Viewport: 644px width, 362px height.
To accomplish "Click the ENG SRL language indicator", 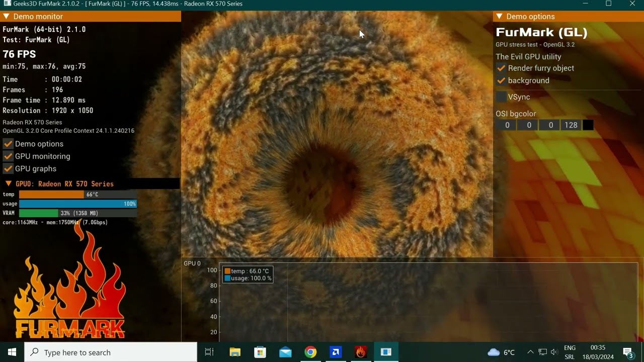I will coord(570,352).
